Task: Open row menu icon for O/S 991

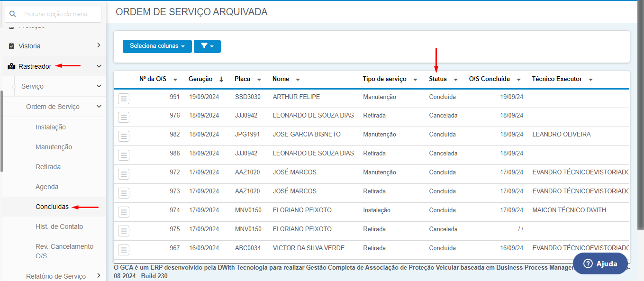Action: (124, 99)
